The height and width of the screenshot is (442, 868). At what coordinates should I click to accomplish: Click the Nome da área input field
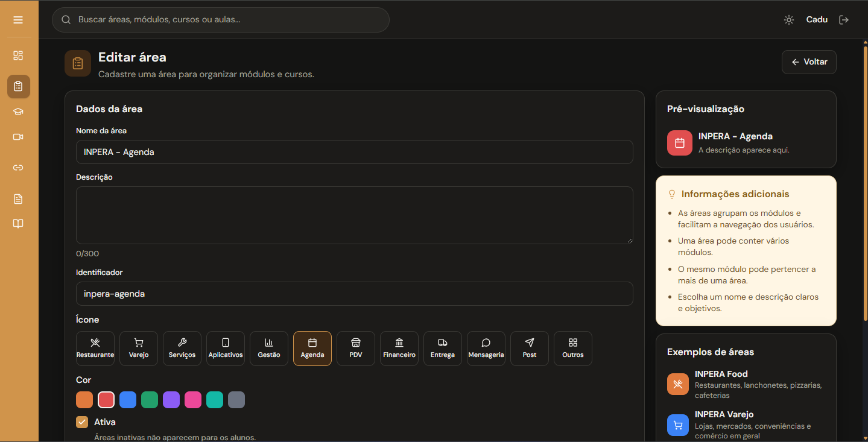pos(355,152)
